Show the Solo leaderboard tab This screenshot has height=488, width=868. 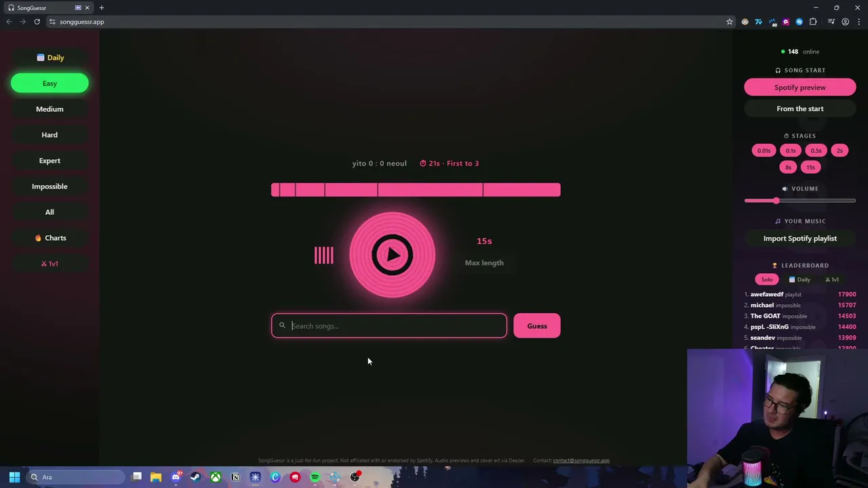(x=767, y=279)
